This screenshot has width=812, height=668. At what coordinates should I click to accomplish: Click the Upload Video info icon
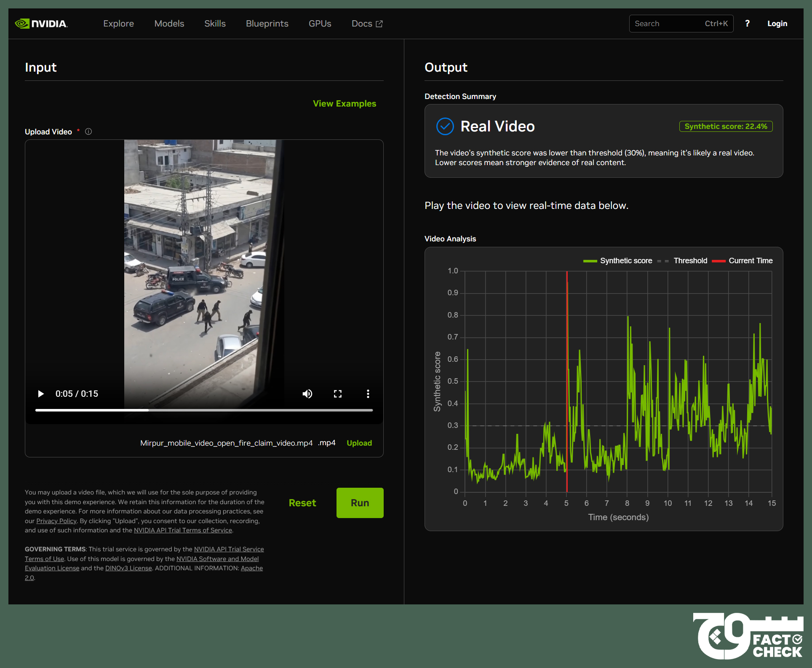[88, 131]
